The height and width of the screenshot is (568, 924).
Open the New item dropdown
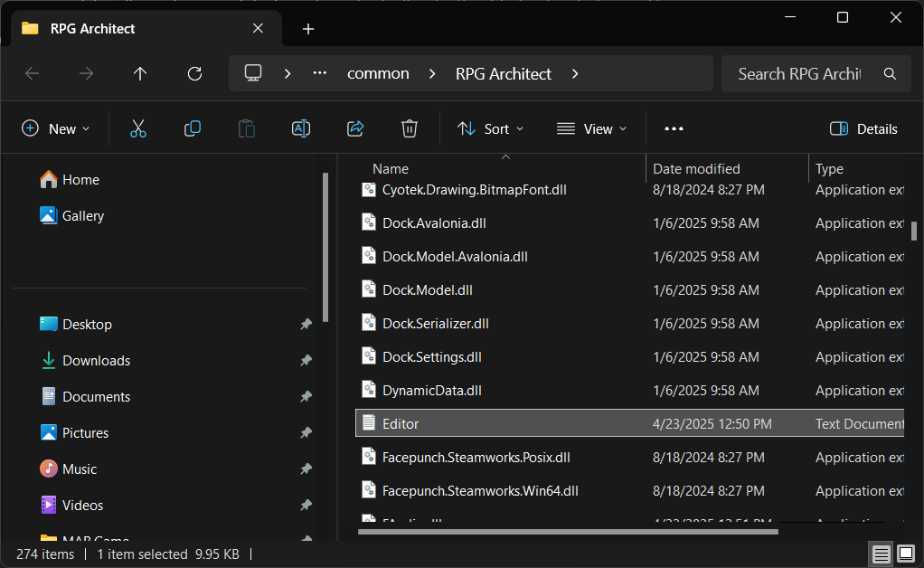tap(56, 128)
